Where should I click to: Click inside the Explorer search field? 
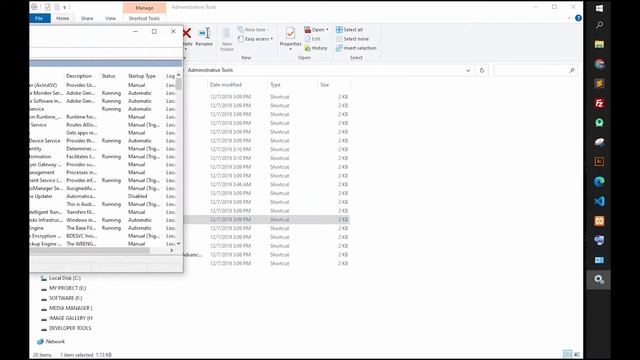[x=531, y=70]
